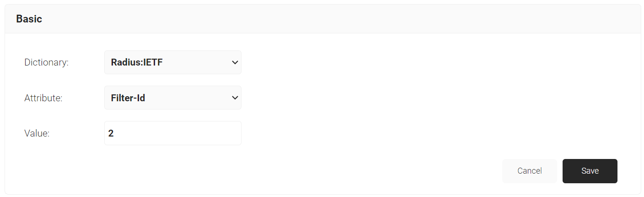The image size is (644, 197).
Task: Click the "Attribute:" field label
Action: (x=43, y=98)
